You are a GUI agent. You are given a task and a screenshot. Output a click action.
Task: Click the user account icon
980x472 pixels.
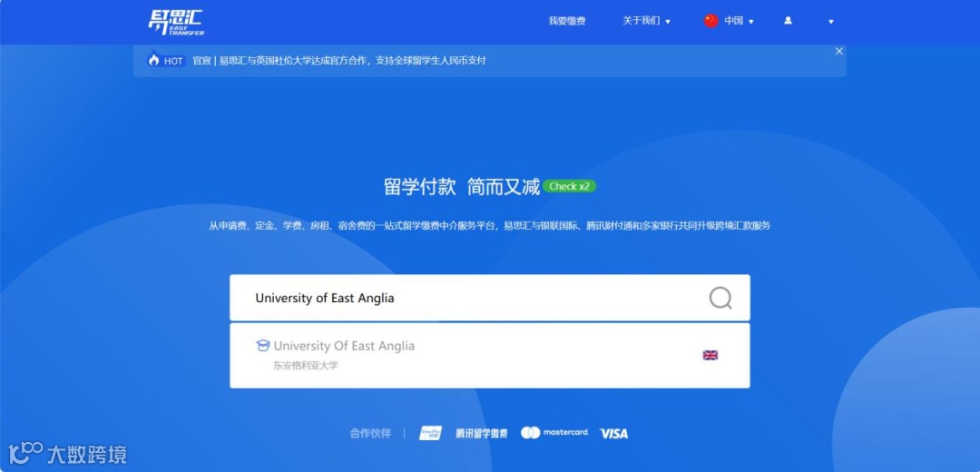789,21
